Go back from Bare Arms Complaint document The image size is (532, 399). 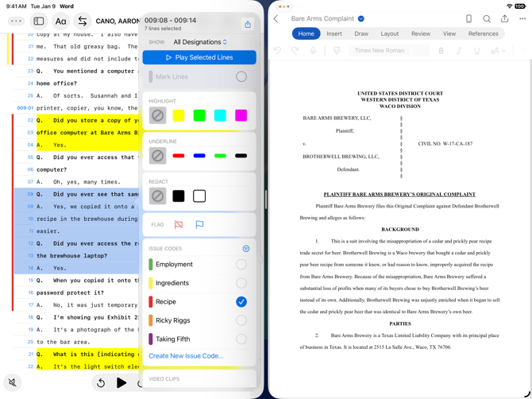tap(276, 19)
